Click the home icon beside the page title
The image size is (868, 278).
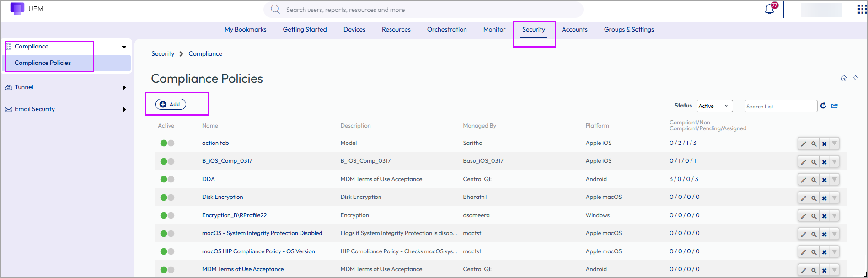tap(844, 78)
